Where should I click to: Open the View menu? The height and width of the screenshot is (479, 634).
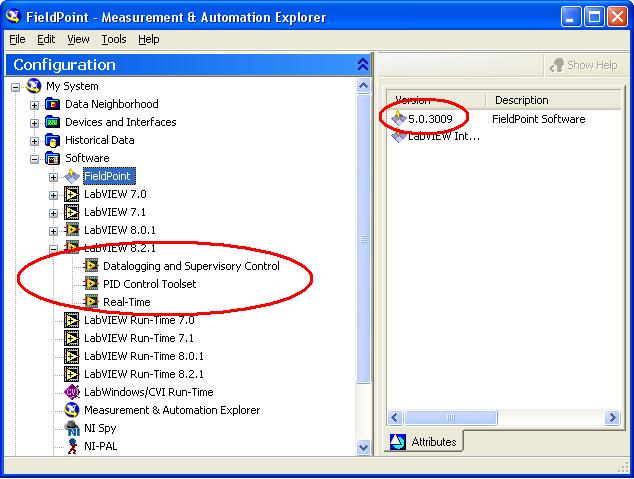pos(78,40)
